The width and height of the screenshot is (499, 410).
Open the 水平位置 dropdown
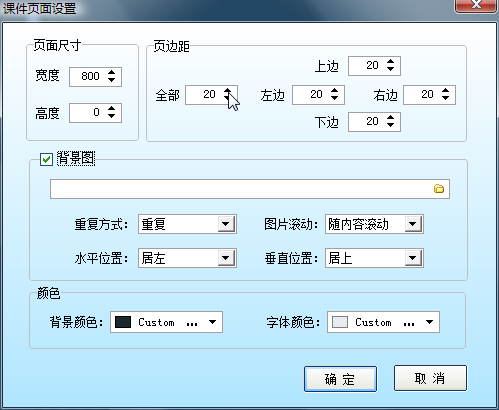click(226, 258)
